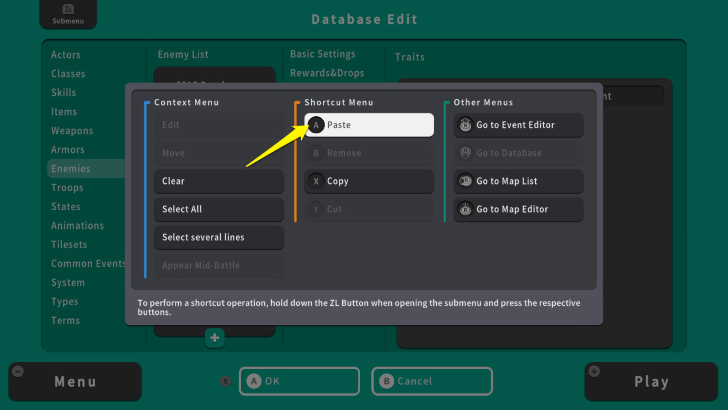
Task: Open the Menu button
Action: click(75, 382)
